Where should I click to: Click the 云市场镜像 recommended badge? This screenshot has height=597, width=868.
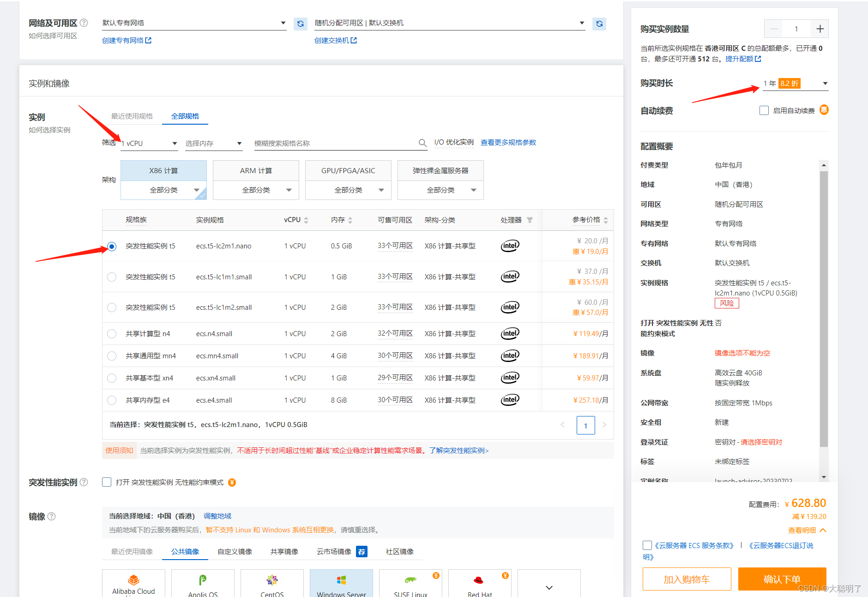click(x=362, y=552)
